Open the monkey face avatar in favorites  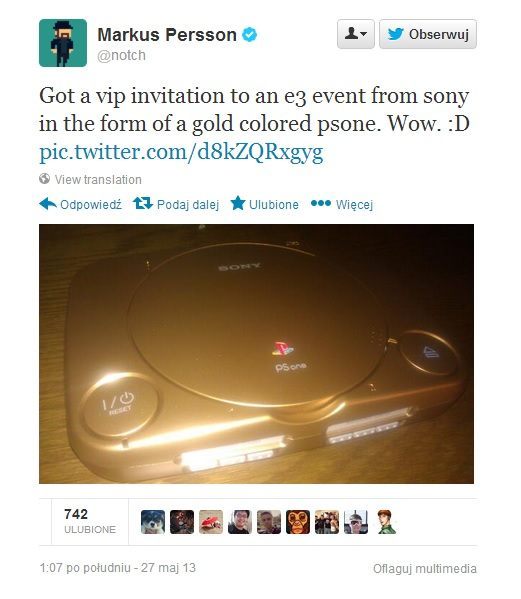298,522
